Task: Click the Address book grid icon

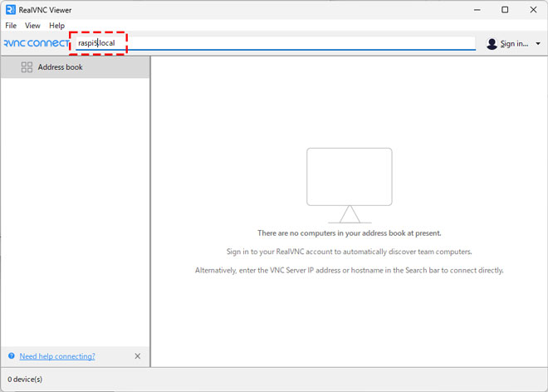Action: tap(27, 67)
